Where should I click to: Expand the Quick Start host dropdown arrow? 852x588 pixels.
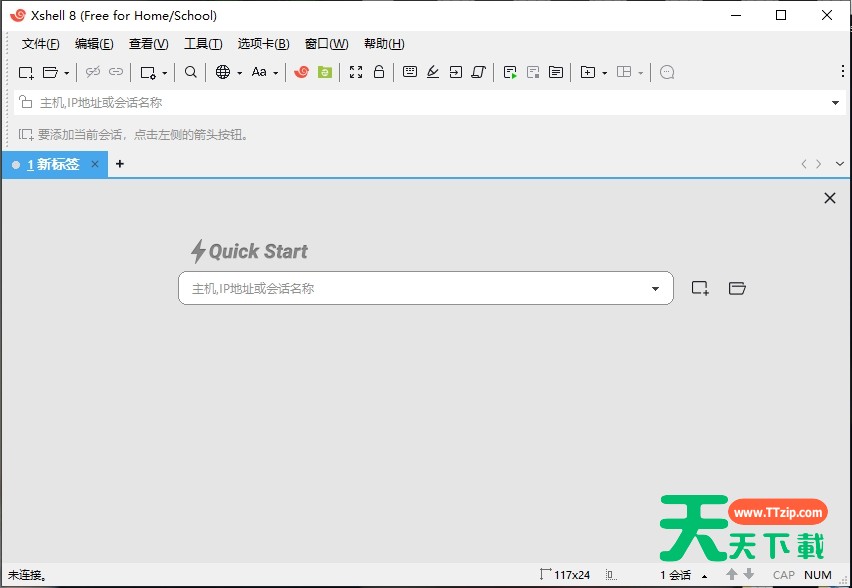tap(655, 289)
